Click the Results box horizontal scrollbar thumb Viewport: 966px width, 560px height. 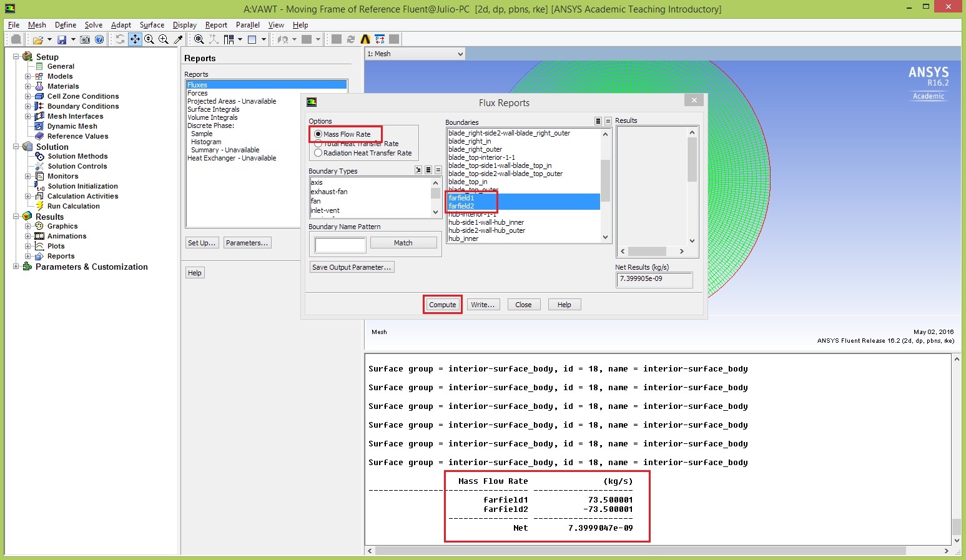(647, 252)
